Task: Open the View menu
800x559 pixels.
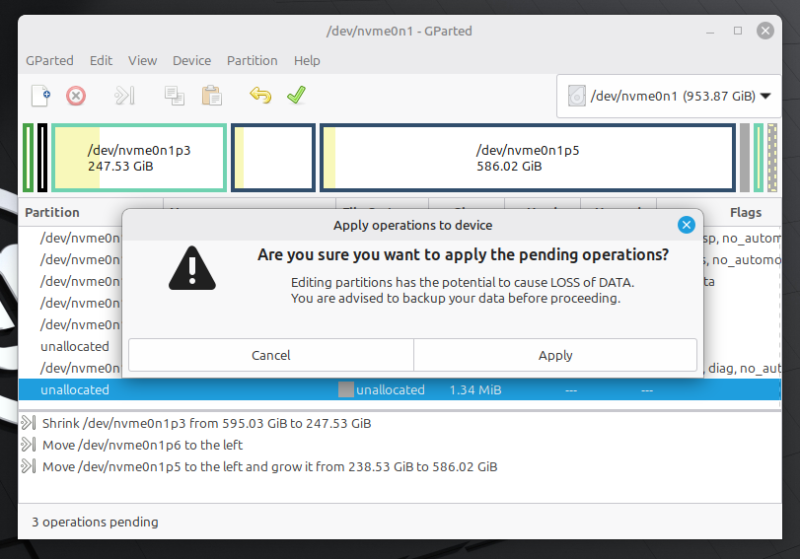Action: click(142, 60)
